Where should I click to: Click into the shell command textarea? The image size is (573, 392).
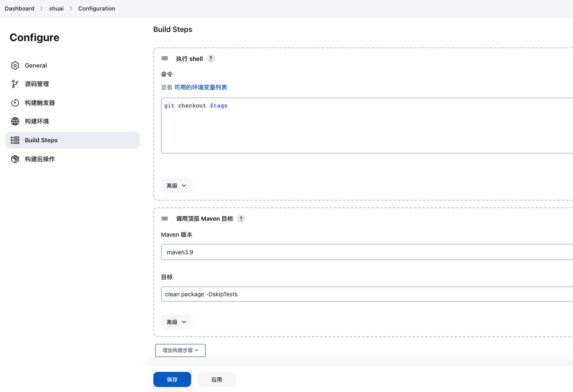click(x=367, y=125)
